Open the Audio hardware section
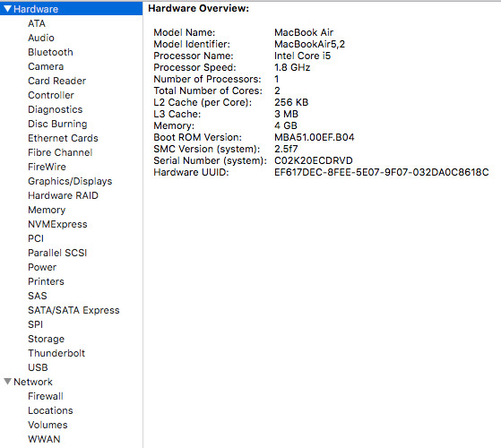The height and width of the screenshot is (448, 501). [x=41, y=38]
